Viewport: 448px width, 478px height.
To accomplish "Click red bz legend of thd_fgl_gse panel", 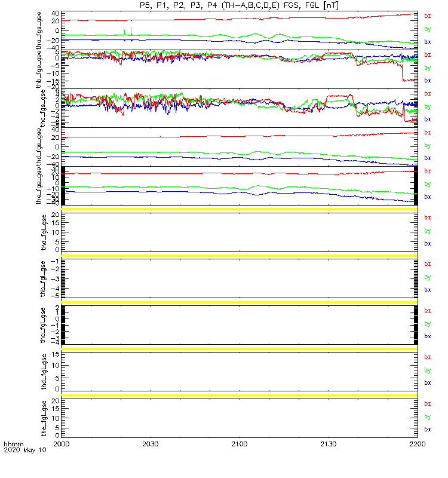I will [428, 357].
